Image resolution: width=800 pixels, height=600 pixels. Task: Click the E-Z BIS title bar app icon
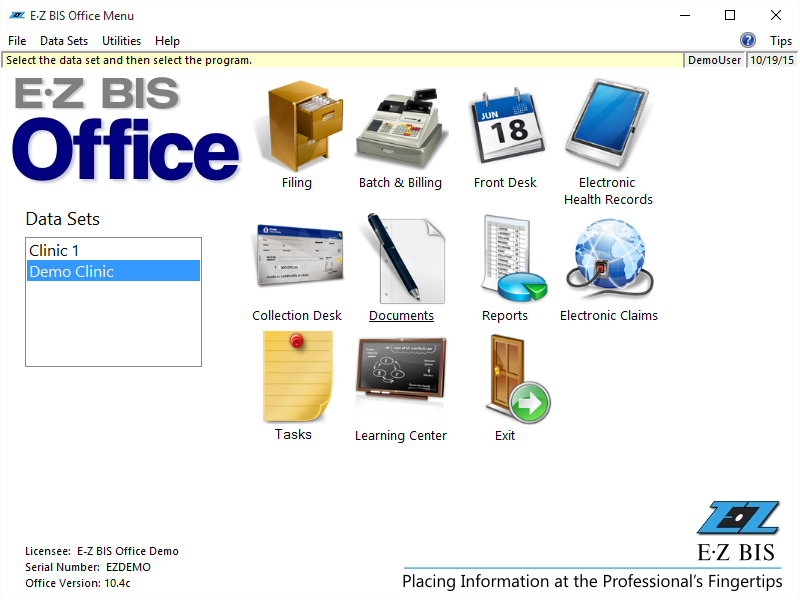pyautogui.click(x=17, y=15)
